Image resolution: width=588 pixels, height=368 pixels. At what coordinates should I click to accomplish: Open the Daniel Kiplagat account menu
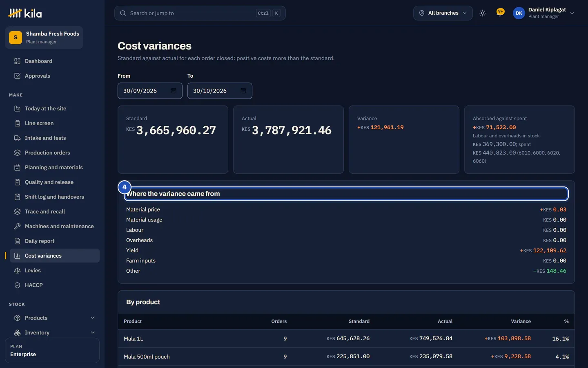pos(544,13)
